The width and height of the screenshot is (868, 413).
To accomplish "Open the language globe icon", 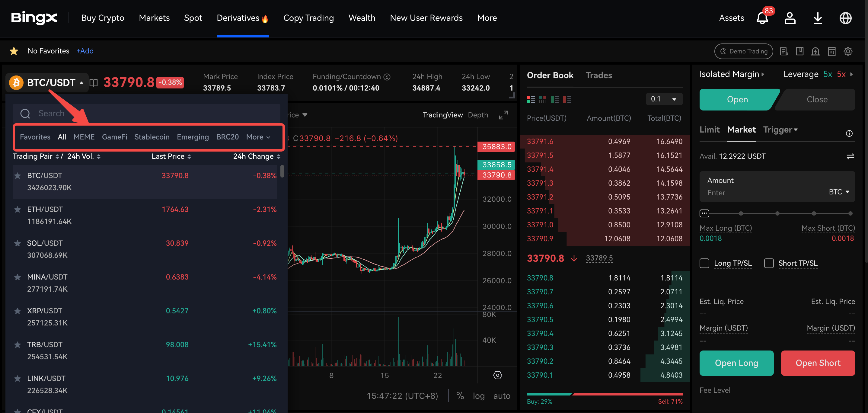I will point(845,18).
